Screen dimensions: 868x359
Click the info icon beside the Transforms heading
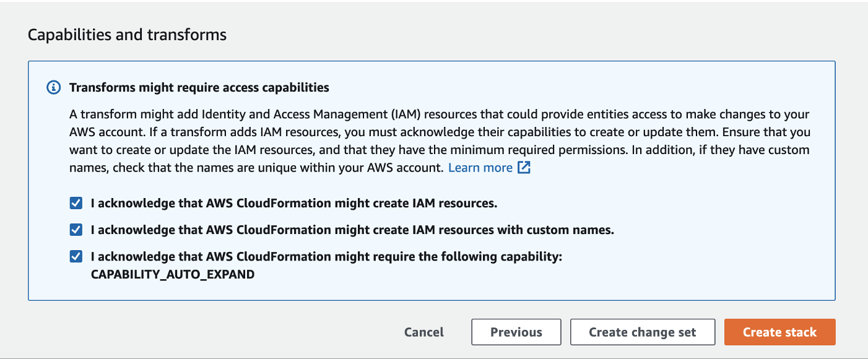54,88
